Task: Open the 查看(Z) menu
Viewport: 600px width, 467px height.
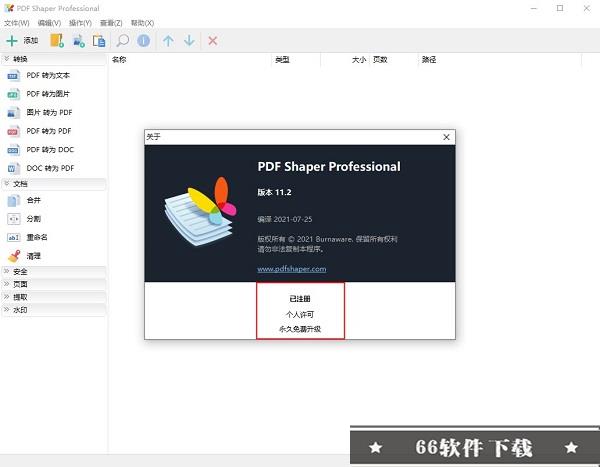Action: point(111,23)
